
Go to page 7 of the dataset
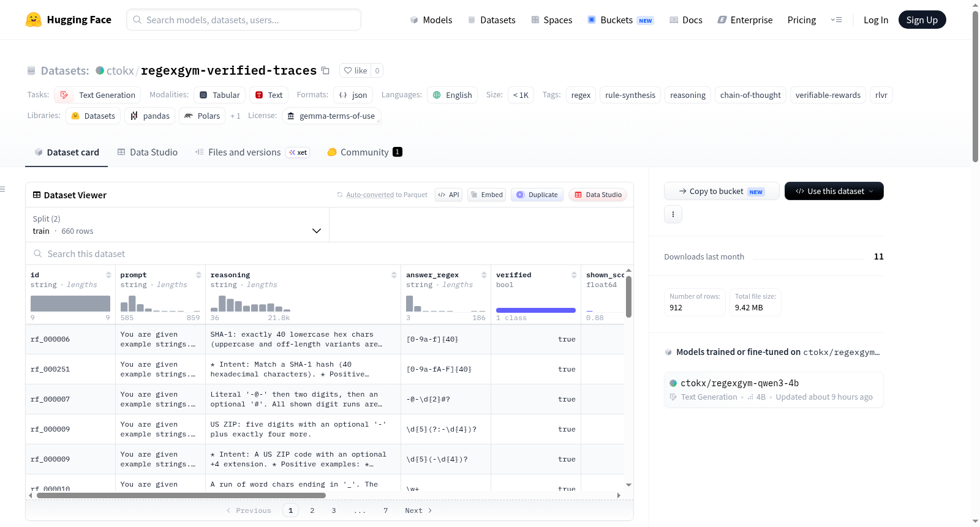[x=386, y=510]
